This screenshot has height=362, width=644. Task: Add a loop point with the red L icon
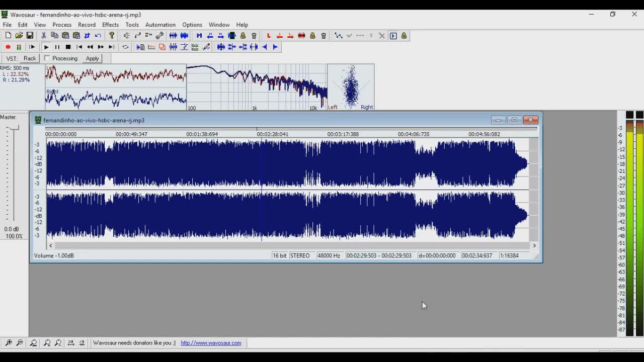click(269, 36)
